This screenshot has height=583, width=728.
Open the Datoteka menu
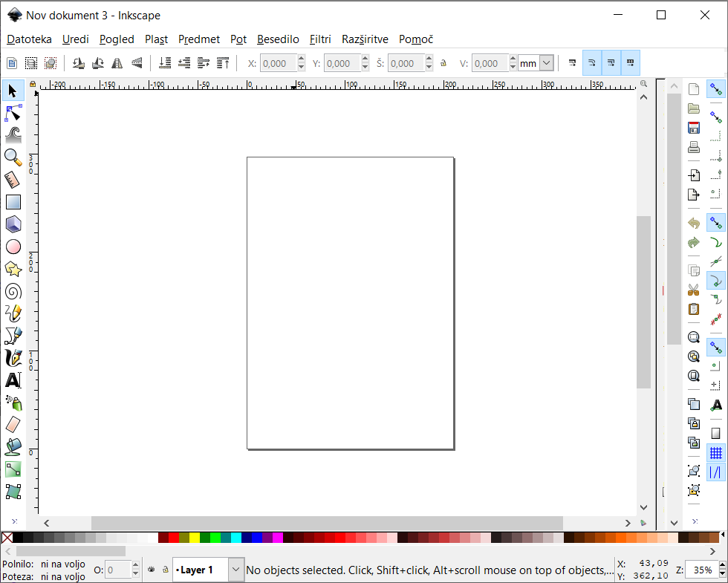pos(29,39)
